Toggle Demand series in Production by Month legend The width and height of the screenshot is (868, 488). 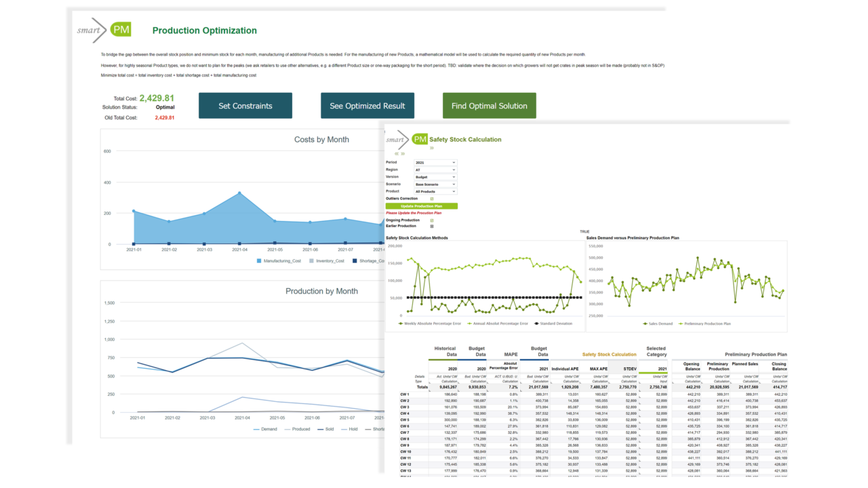point(266,429)
